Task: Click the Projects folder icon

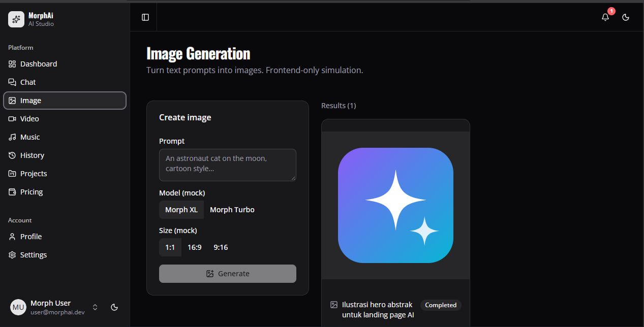Action: (x=12, y=174)
